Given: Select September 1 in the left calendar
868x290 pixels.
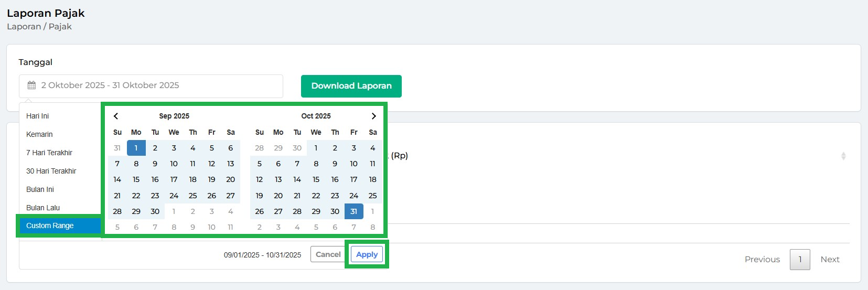Looking at the screenshot, I should click(x=136, y=148).
